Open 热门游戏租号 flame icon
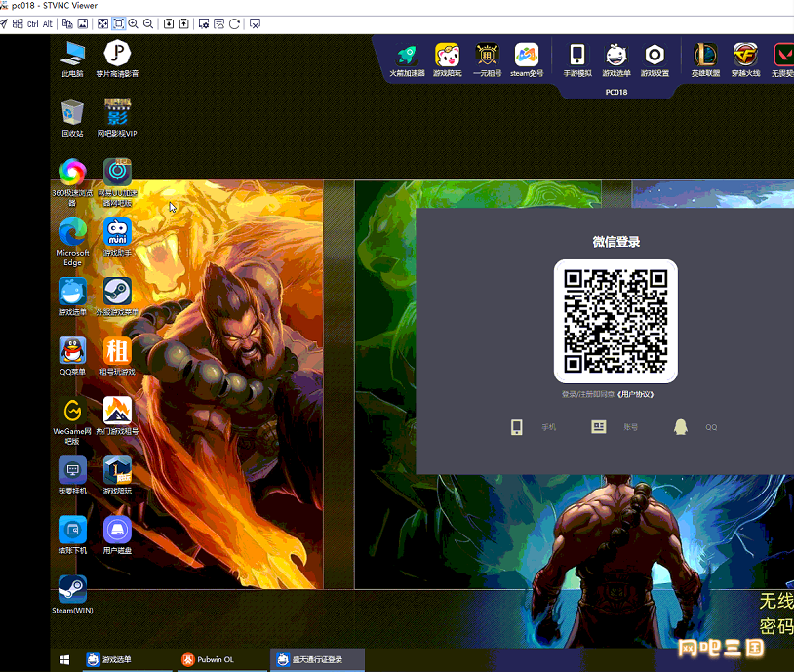 point(117,416)
